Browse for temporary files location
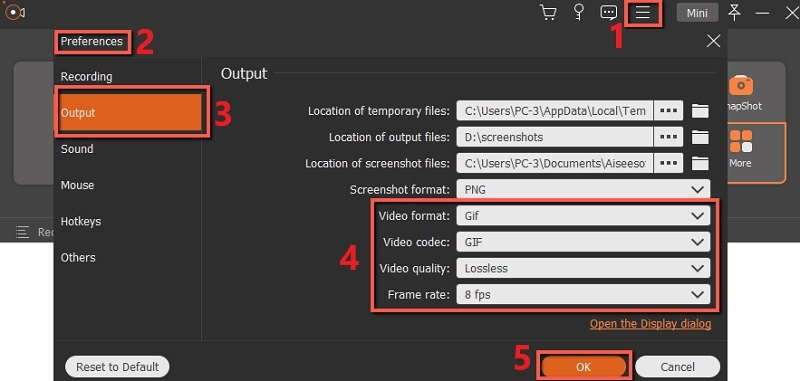 (x=668, y=111)
